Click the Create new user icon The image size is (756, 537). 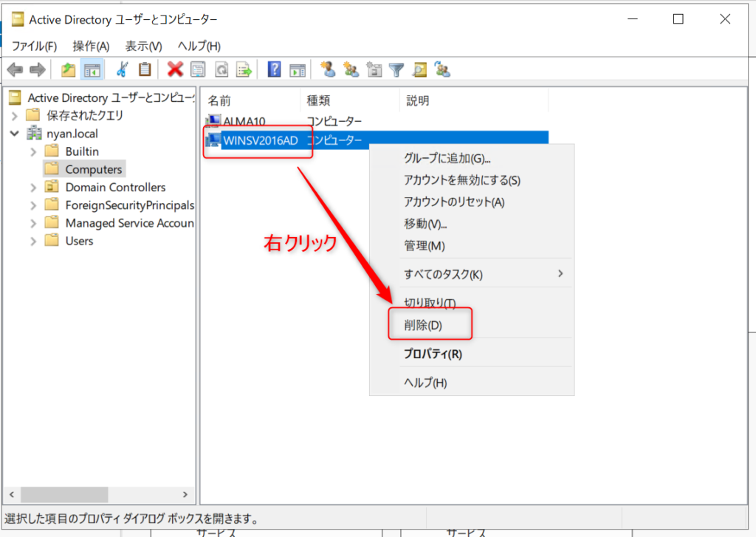point(329,69)
